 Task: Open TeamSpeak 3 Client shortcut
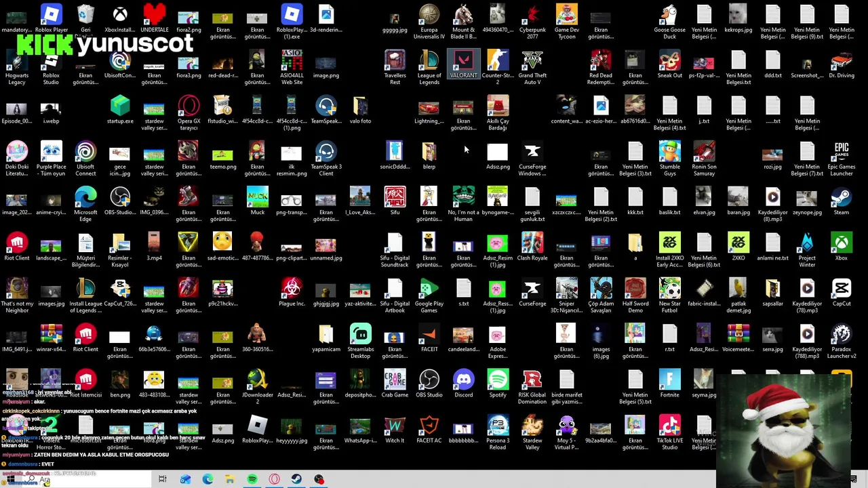click(326, 159)
